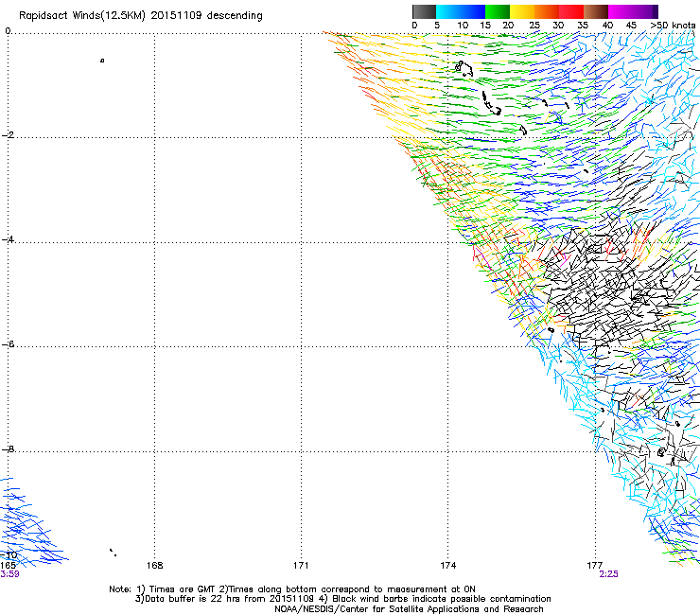Screen dimensions: 700x615
Task: Click the note line starting "Note: 1) Times are GMT"
Action: pos(292,589)
